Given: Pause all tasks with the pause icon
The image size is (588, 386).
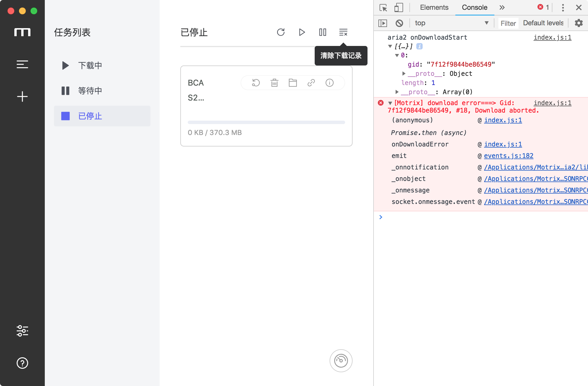Looking at the screenshot, I should (x=322, y=32).
